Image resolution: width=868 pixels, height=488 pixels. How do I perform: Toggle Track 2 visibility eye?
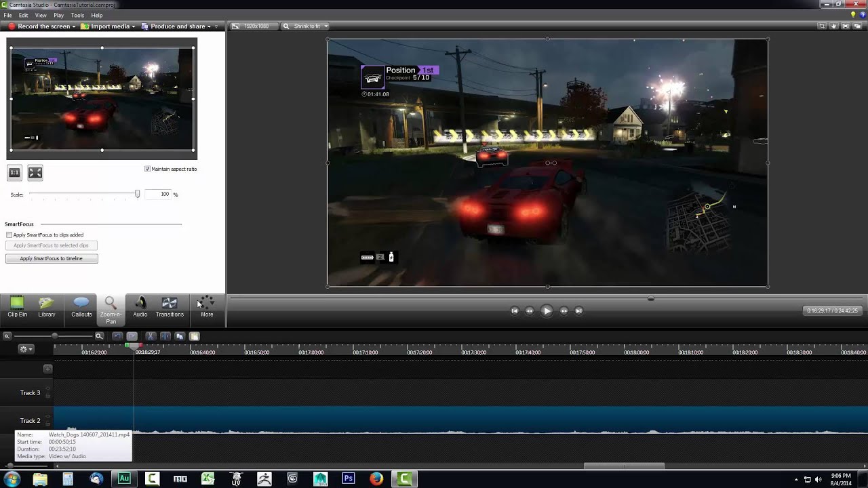[47, 417]
